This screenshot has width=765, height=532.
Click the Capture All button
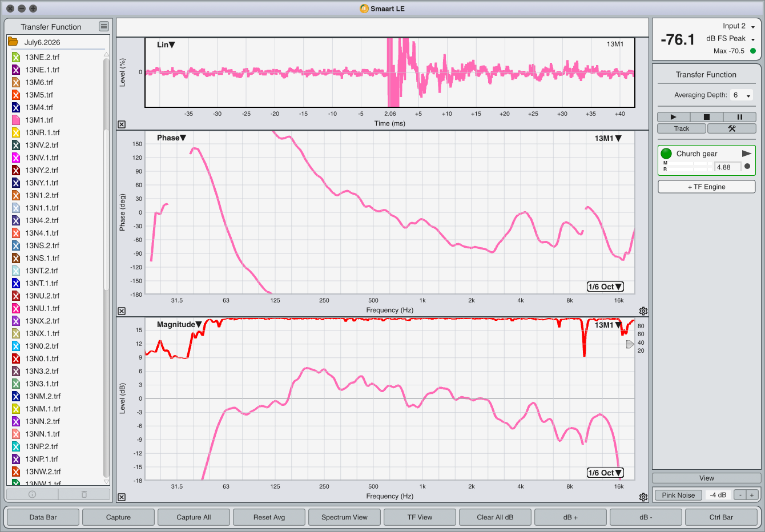point(194,517)
